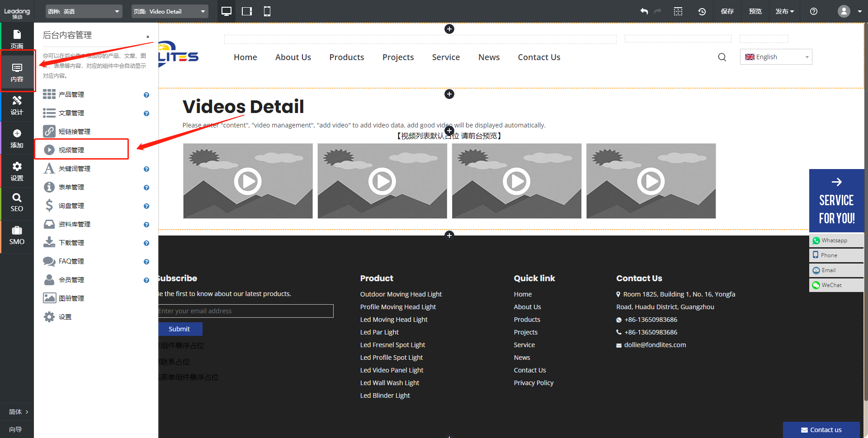Open the 设计 design sidebar panel

pyautogui.click(x=17, y=105)
